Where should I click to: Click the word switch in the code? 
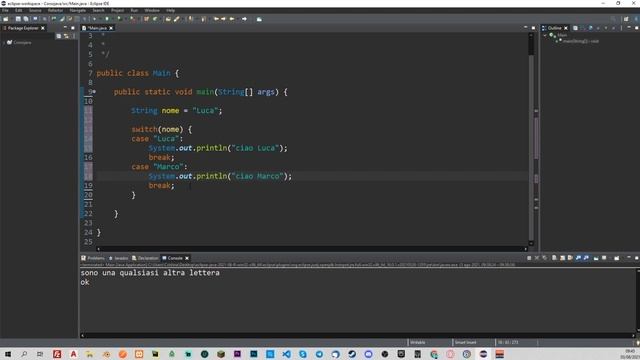(144, 129)
